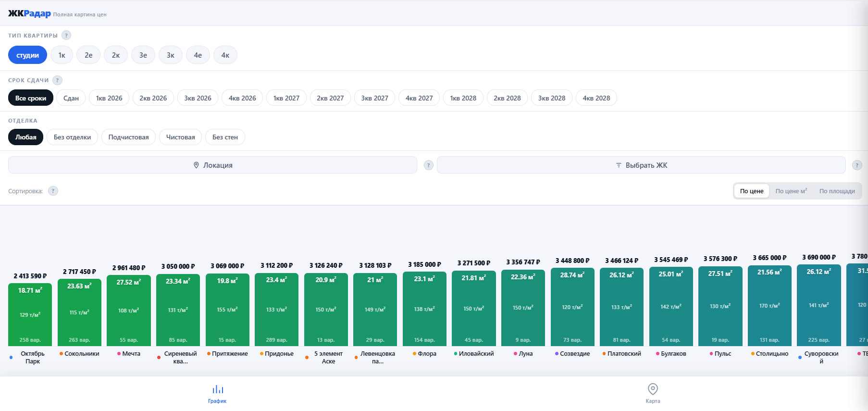Open the Карта map pin tab
The image size is (868, 411).
coord(653,393)
